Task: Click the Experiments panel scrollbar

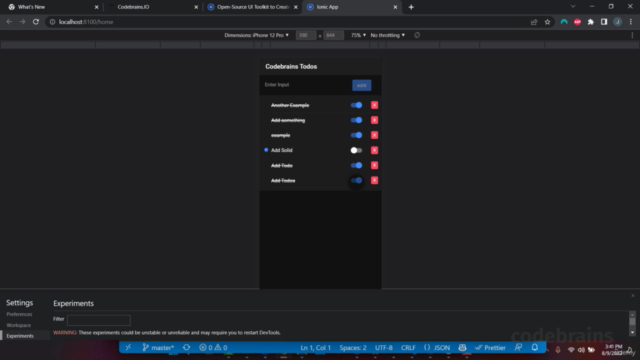Action: pyautogui.click(x=632, y=323)
